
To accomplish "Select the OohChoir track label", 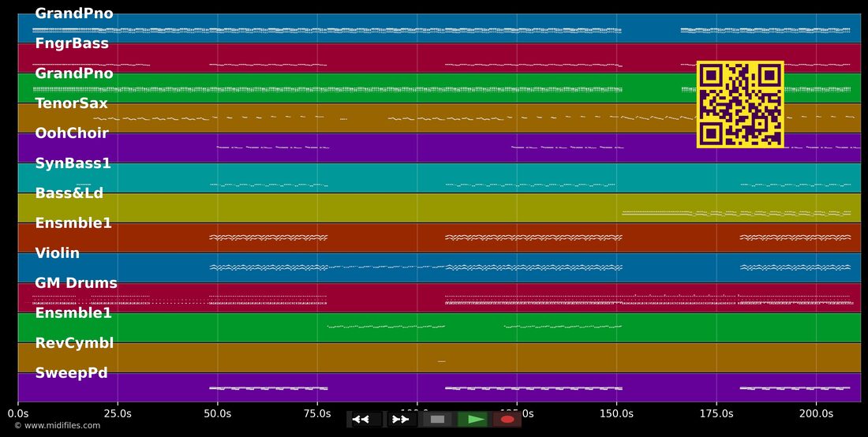I will tap(72, 133).
